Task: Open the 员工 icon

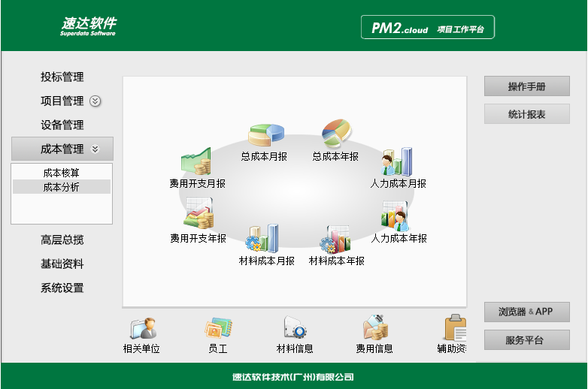Action: 218,327
